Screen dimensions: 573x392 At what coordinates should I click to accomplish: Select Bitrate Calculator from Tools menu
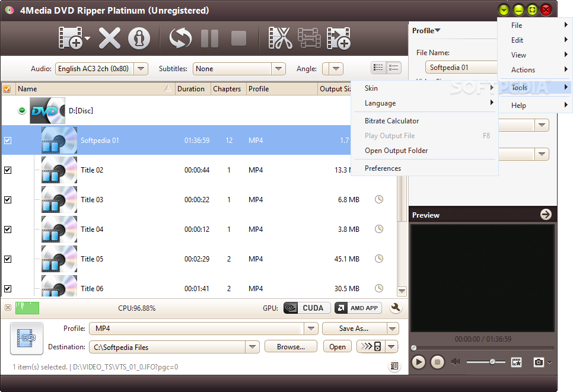(x=425, y=121)
